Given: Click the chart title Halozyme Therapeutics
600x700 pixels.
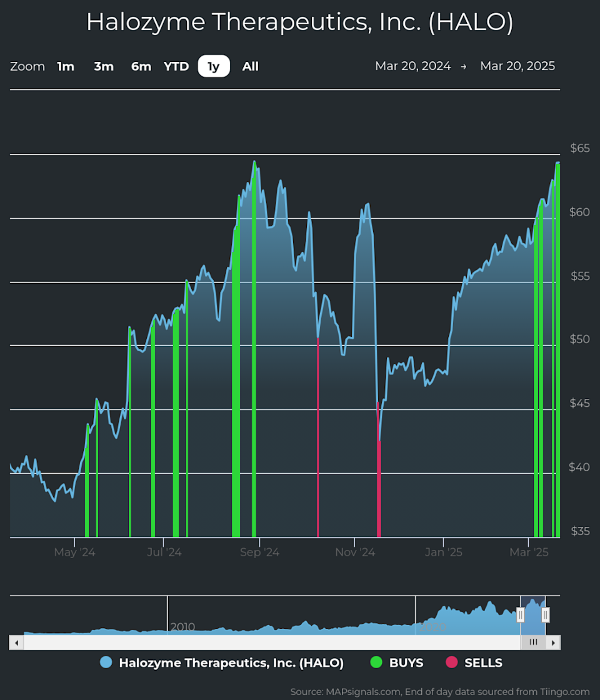Looking at the screenshot, I should 299,22.
